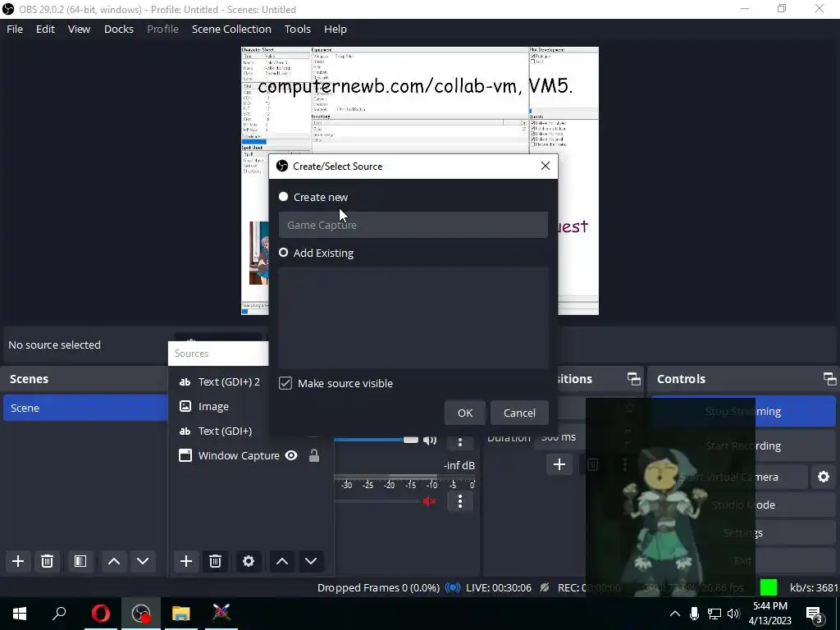Open the Docks menu
Image resolution: width=840 pixels, height=630 pixels.
point(118,29)
